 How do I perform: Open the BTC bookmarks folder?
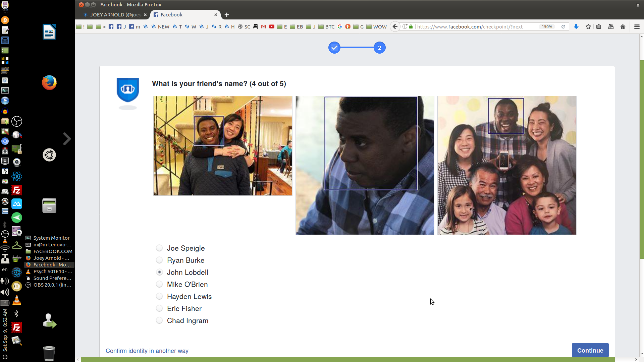point(326,26)
